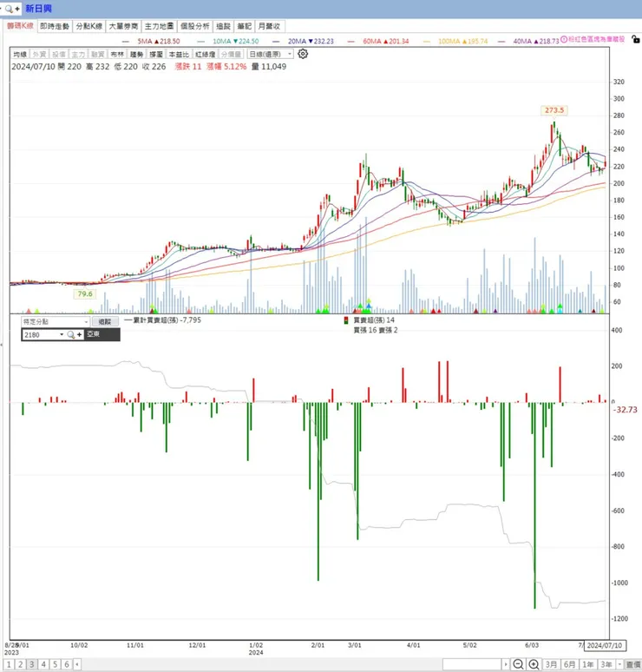642x672 pixels.
Task: Set chart range to 3月
Action: point(551,664)
